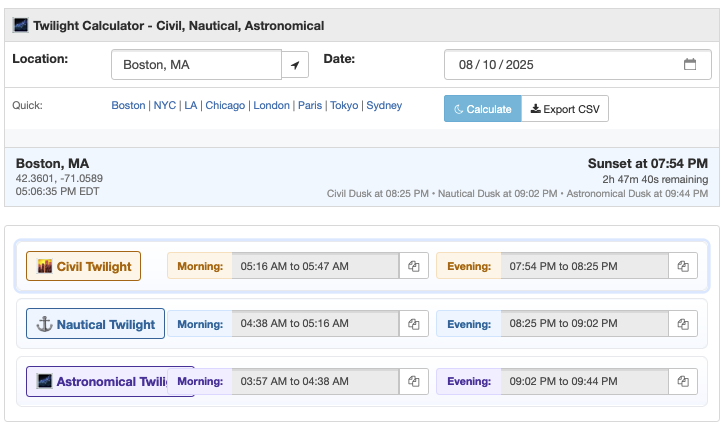The image size is (728, 433).
Task: Click Evening label in Nautical Twilight row
Action: (x=469, y=324)
